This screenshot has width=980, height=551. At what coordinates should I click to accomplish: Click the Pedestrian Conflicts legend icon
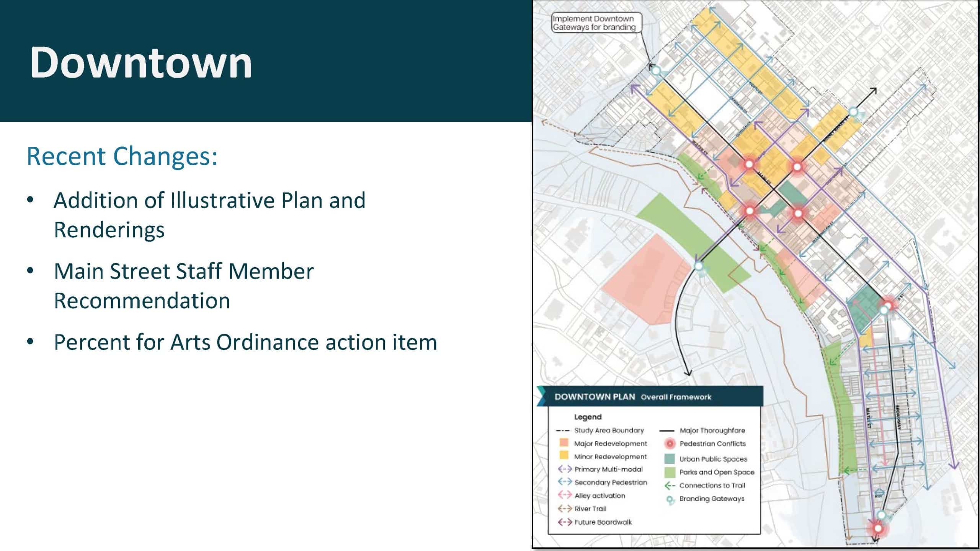coord(670,444)
